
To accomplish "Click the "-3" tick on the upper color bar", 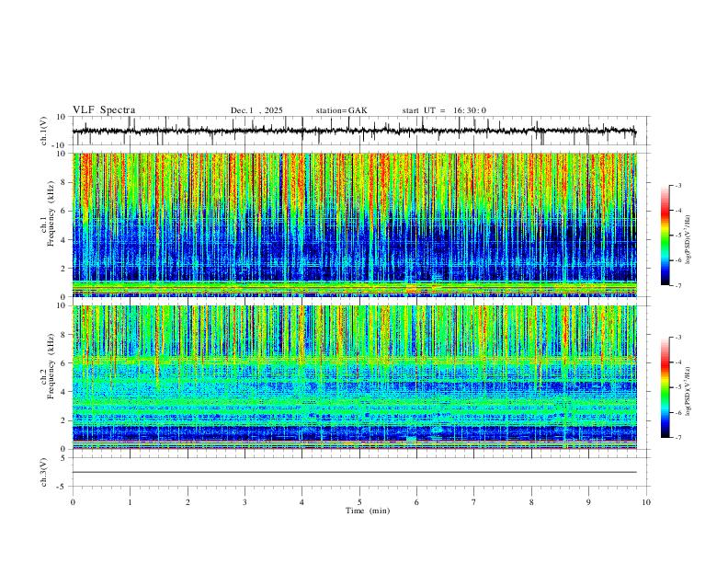I will pos(677,185).
